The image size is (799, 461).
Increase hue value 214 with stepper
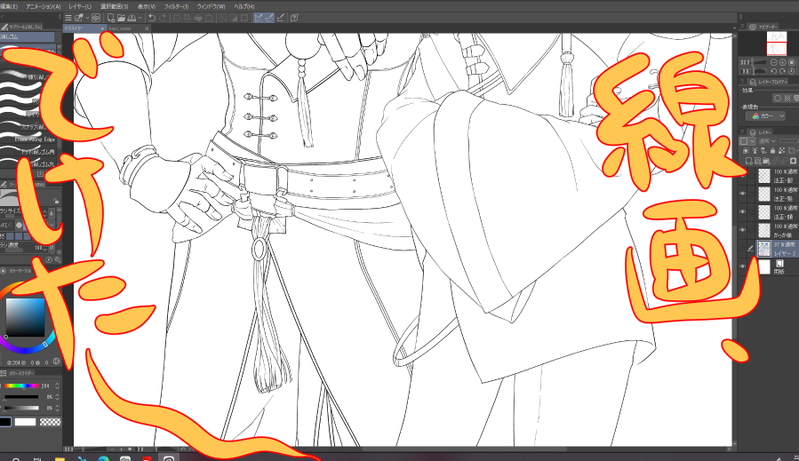57,384
